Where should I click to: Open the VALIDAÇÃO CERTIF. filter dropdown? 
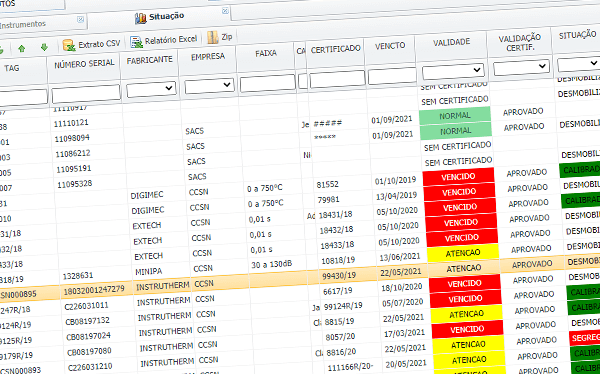click(521, 67)
